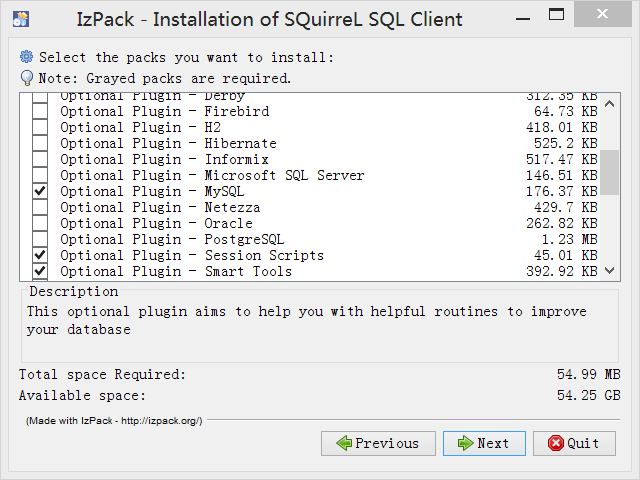
Task: Enable the Hibernate plugin checkbox
Action: 40,143
